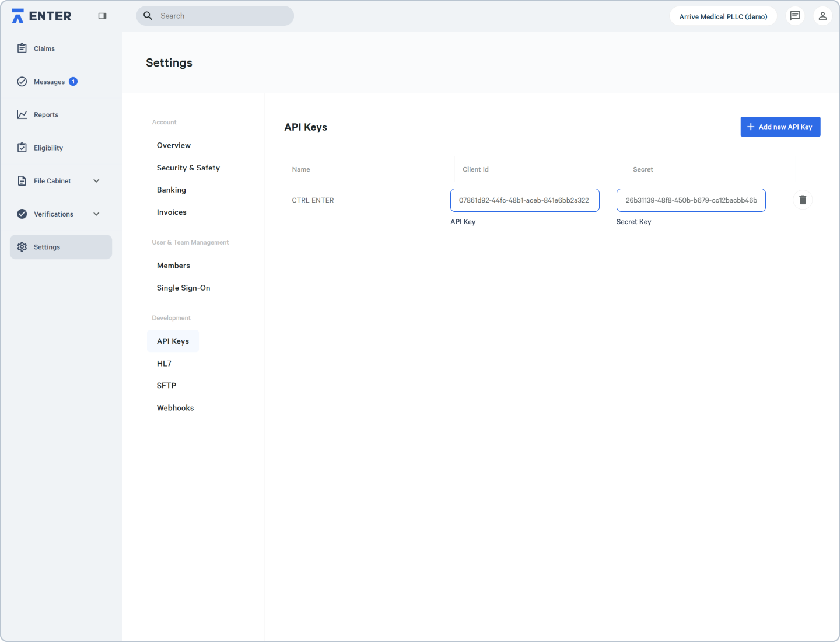Expand the File Cabinet chevron
Image resolution: width=840 pixels, height=642 pixels.
pyautogui.click(x=96, y=181)
